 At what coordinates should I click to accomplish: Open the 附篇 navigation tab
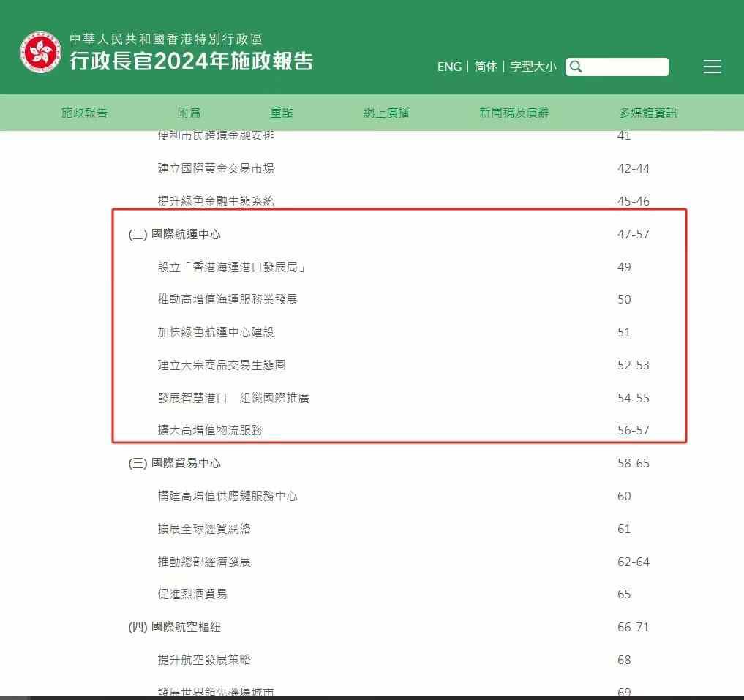click(189, 113)
